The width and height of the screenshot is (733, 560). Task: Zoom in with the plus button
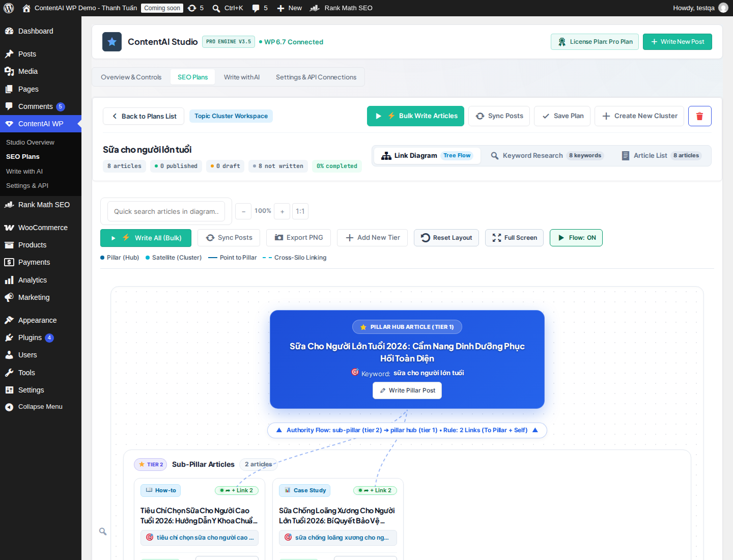(x=282, y=211)
